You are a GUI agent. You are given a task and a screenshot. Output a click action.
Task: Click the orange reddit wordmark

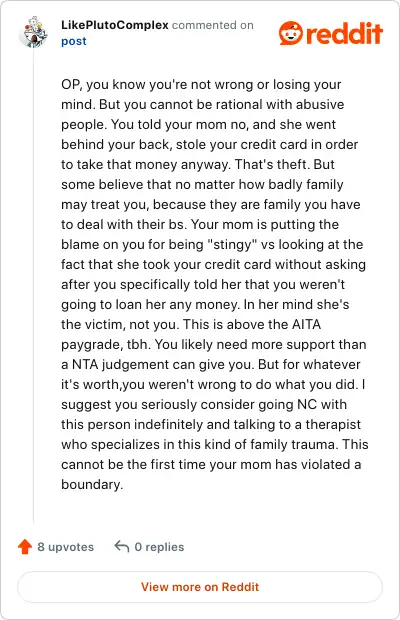(344, 33)
